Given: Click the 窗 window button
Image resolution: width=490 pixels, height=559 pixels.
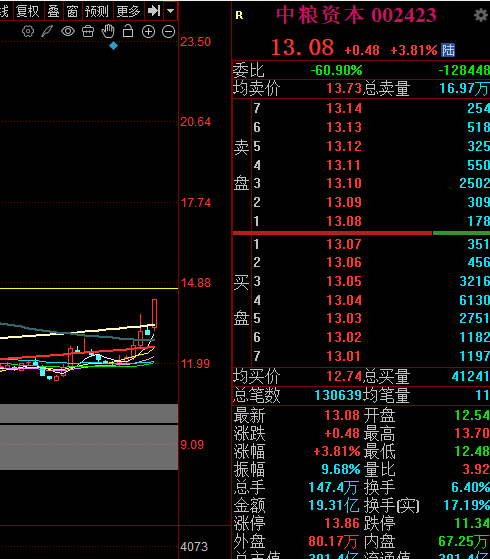Looking at the screenshot, I should pyautogui.click(x=73, y=11).
